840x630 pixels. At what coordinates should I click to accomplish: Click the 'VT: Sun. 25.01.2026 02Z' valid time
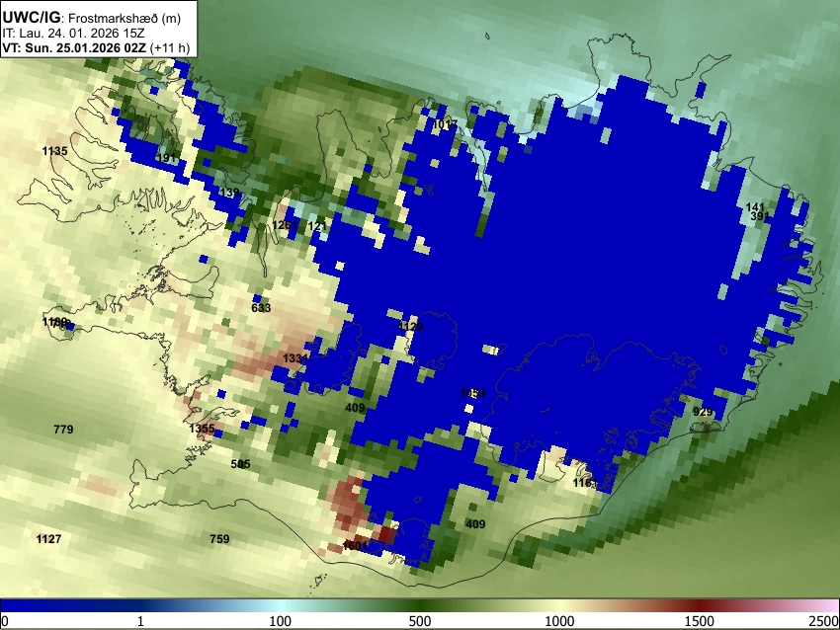[x=74, y=47]
